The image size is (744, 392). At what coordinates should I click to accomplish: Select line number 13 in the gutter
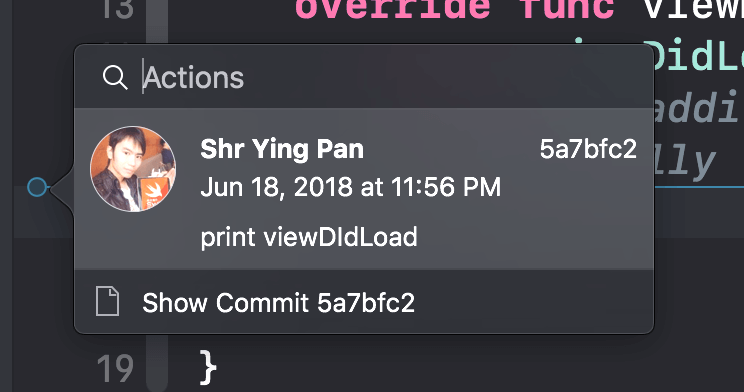[x=115, y=9]
